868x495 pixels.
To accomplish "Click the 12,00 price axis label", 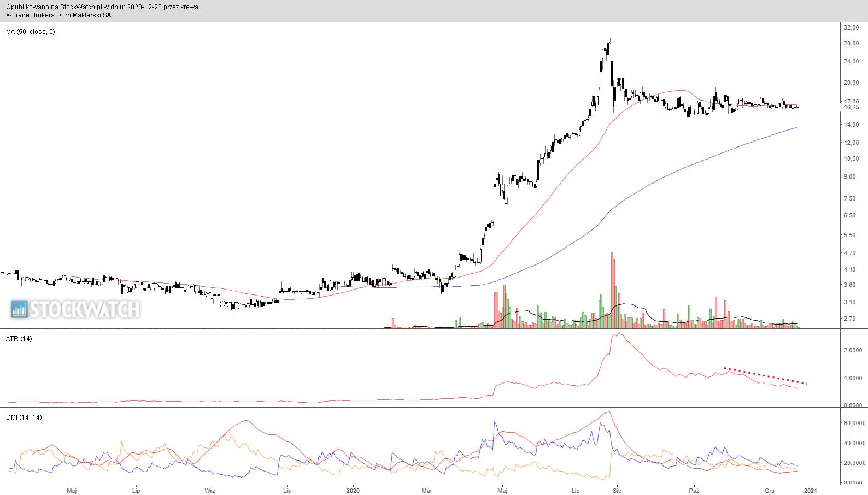I will click(x=852, y=143).
